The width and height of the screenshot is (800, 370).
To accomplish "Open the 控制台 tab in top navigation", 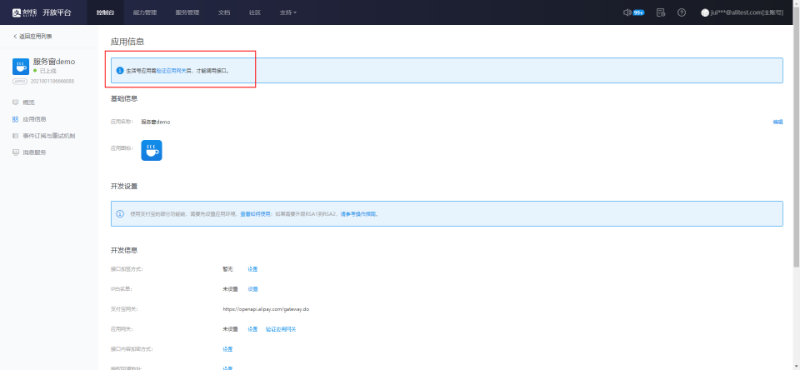I will [x=106, y=12].
